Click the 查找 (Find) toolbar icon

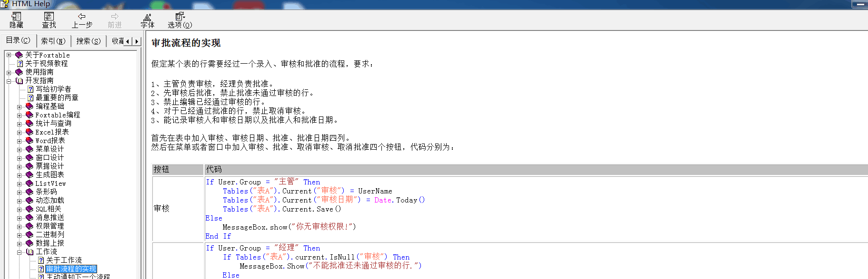pyautogui.click(x=49, y=20)
